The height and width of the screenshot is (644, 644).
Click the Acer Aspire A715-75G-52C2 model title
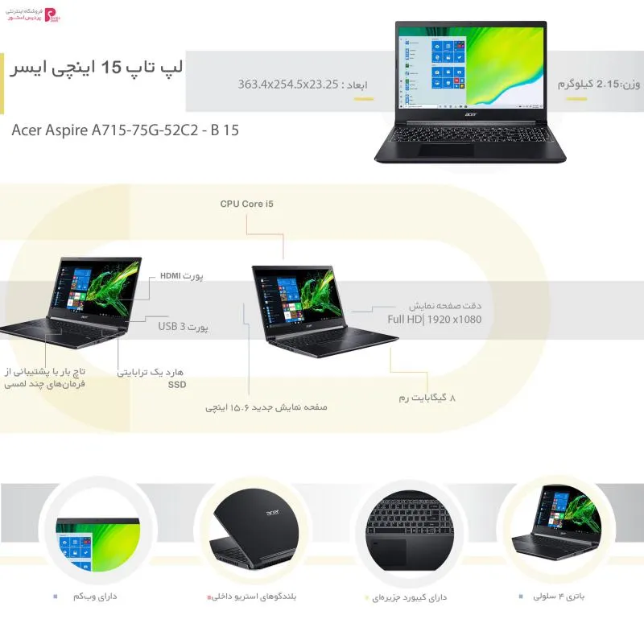tap(126, 130)
